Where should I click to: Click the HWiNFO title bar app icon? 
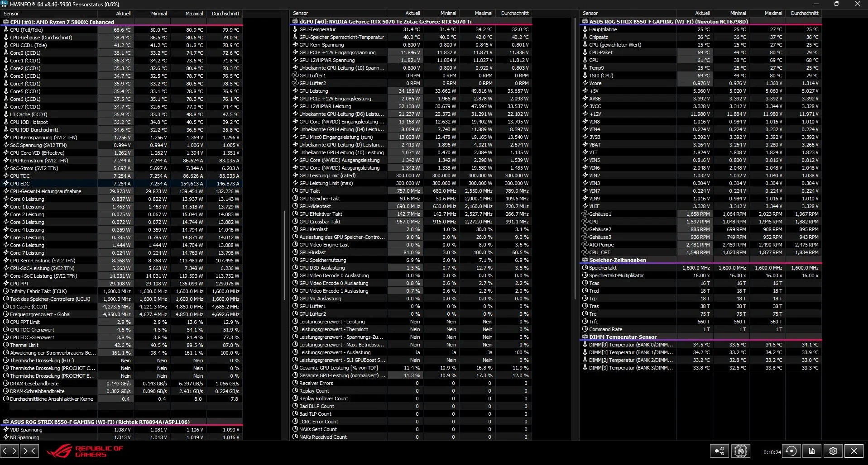pyautogui.click(x=5, y=4)
